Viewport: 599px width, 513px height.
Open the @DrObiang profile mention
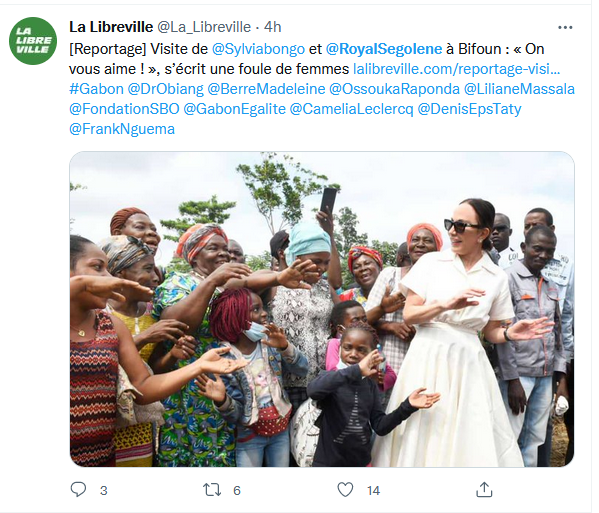click(165, 89)
